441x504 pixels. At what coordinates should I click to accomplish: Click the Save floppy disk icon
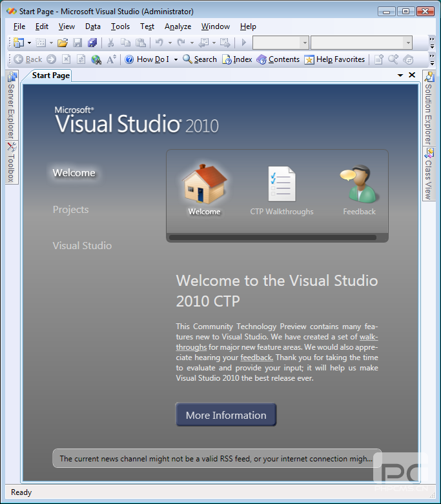pos(77,43)
